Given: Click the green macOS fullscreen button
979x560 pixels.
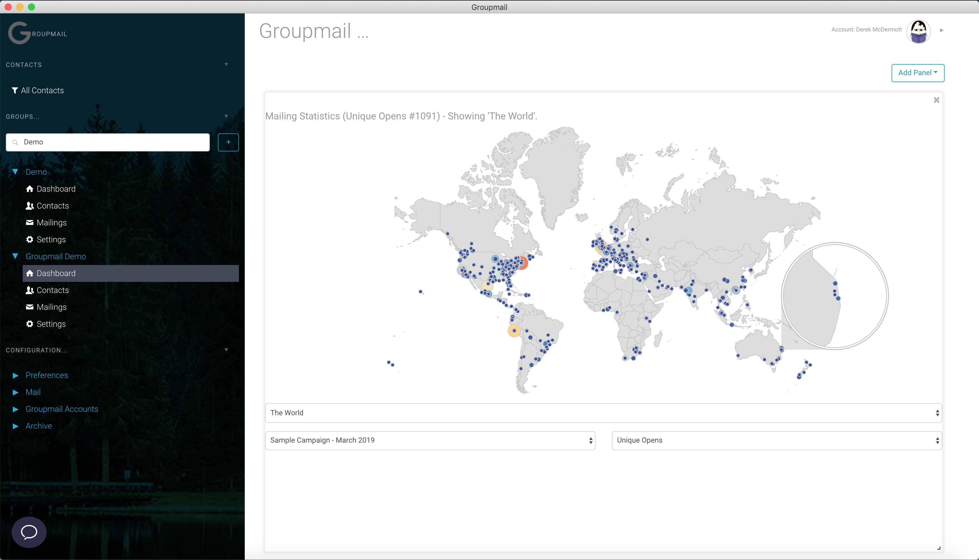Looking at the screenshot, I should 31,7.
